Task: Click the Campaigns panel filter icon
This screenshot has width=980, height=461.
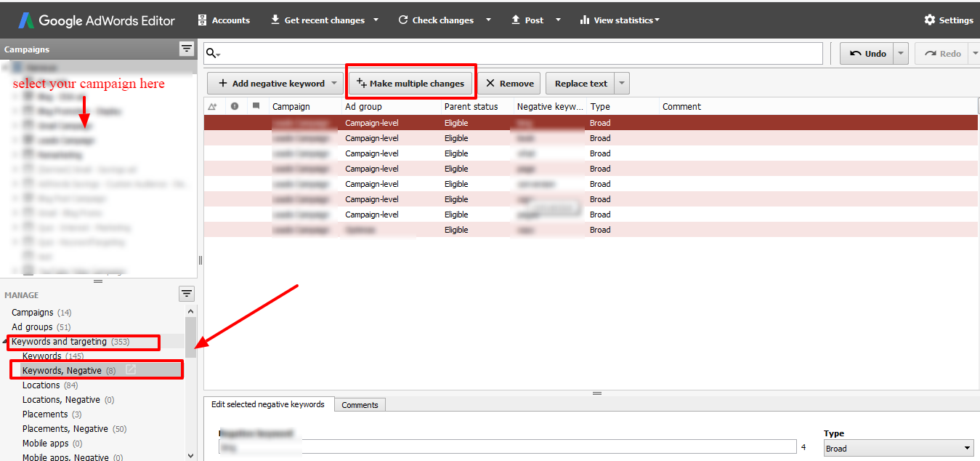Action: (187, 49)
